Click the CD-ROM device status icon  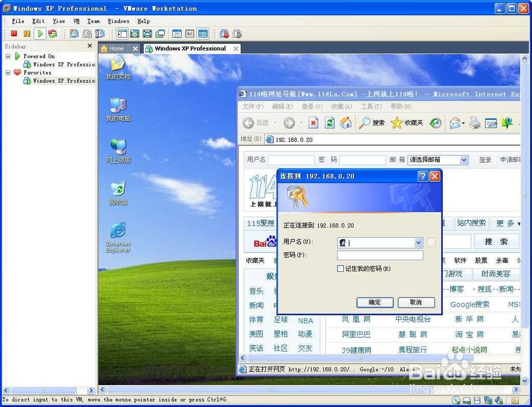pyautogui.click(x=456, y=400)
